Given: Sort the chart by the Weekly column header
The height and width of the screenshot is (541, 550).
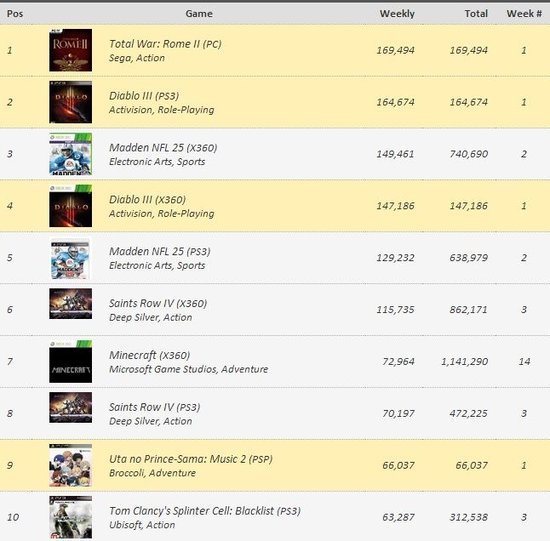Looking at the screenshot, I should click(397, 14).
